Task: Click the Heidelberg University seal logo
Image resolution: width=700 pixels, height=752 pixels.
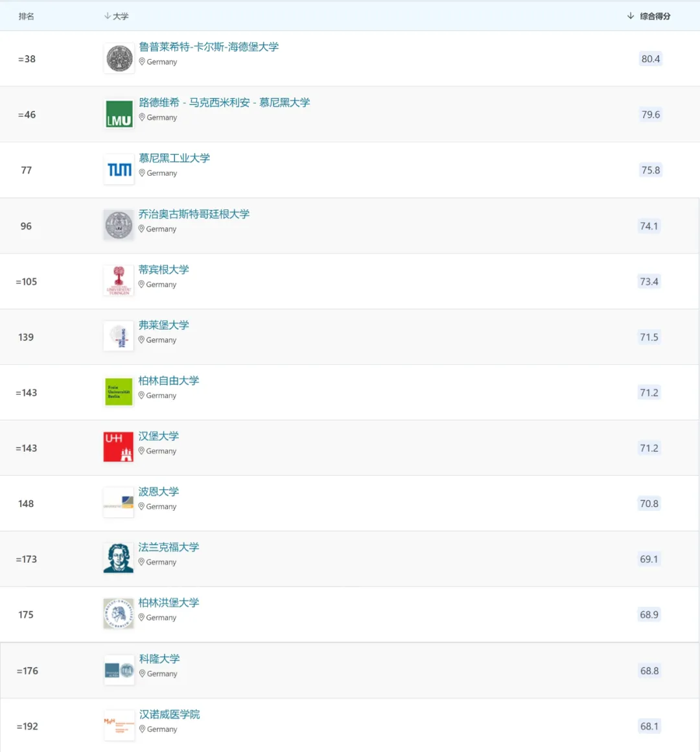Action: coord(119,59)
